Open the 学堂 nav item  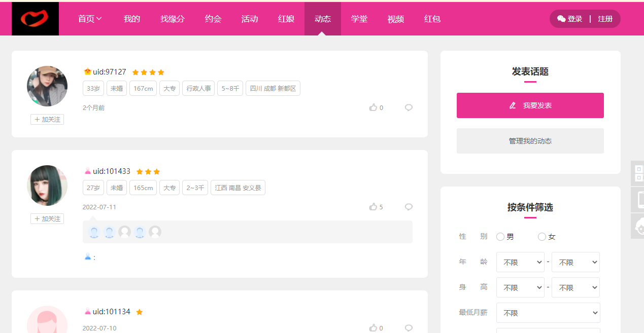pyautogui.click(x=359, y=19)
